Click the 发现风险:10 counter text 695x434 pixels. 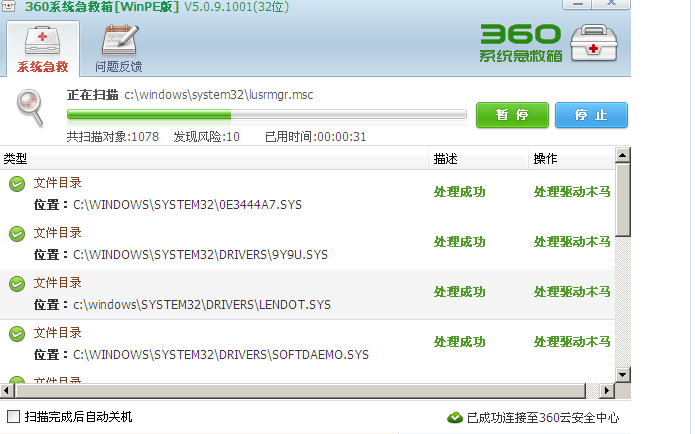pos(207,137)
